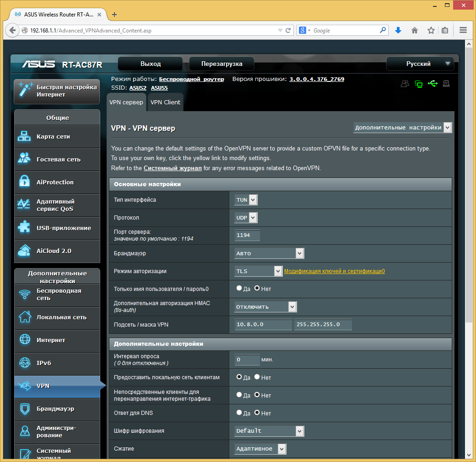Open Администрирование settings

pyautogui.click(x=57, y=432)
